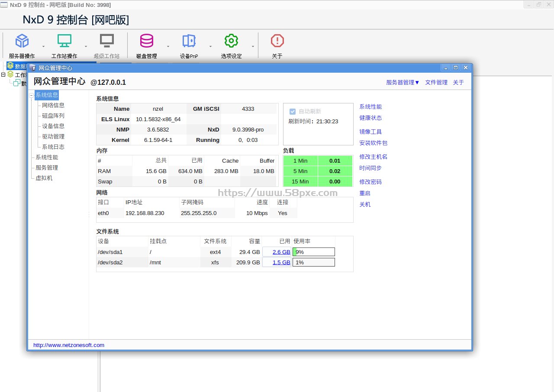The width and height of the screenshot is (554, 392).
Task: Click the 安装软件包 link
Action: point(374,143)
